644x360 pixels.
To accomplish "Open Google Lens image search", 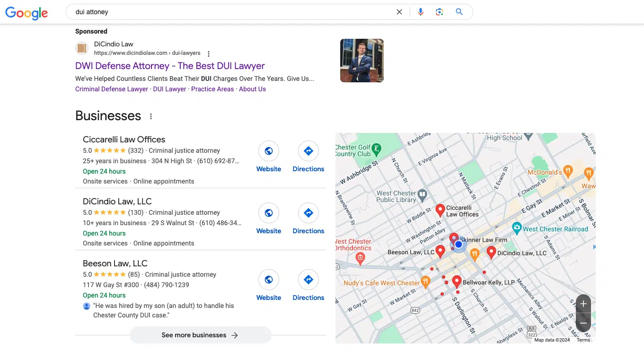I will pyautogui.click(x=440, y=12).
